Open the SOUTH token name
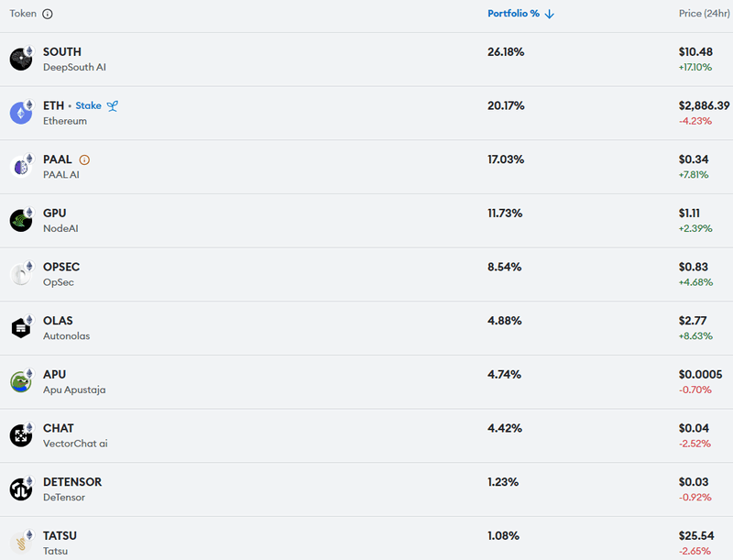733x560 pixels. point(62,52)
